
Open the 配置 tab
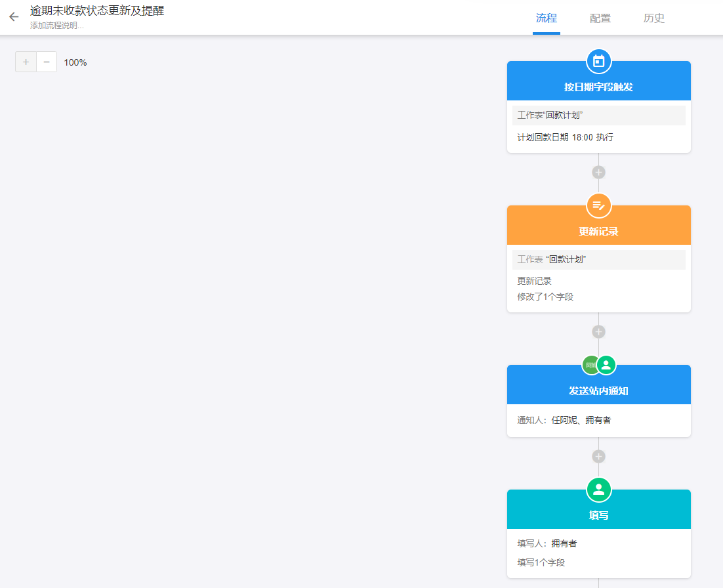coord(600,18)
